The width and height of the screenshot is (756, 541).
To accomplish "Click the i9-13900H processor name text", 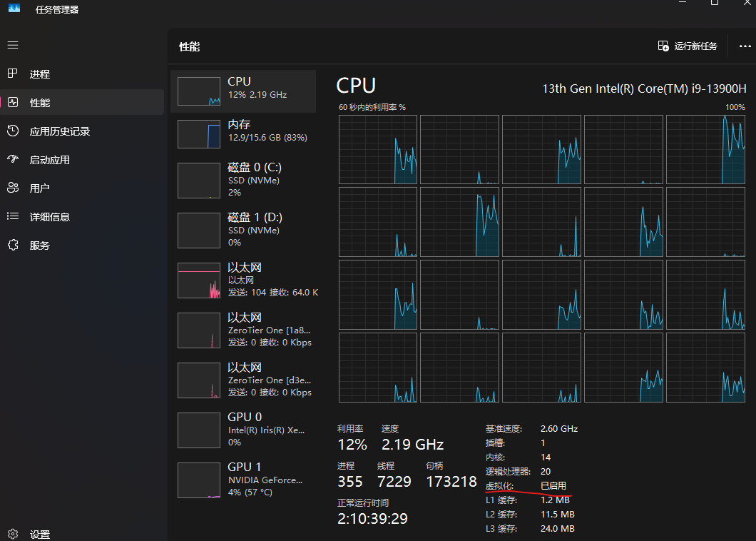I will point(644,89).
